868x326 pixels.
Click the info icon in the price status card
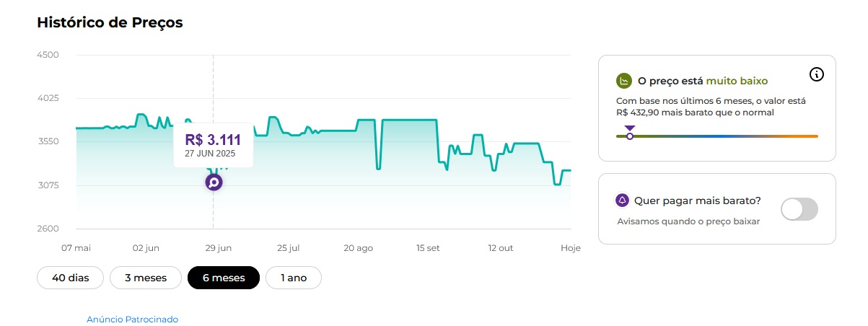817,74
